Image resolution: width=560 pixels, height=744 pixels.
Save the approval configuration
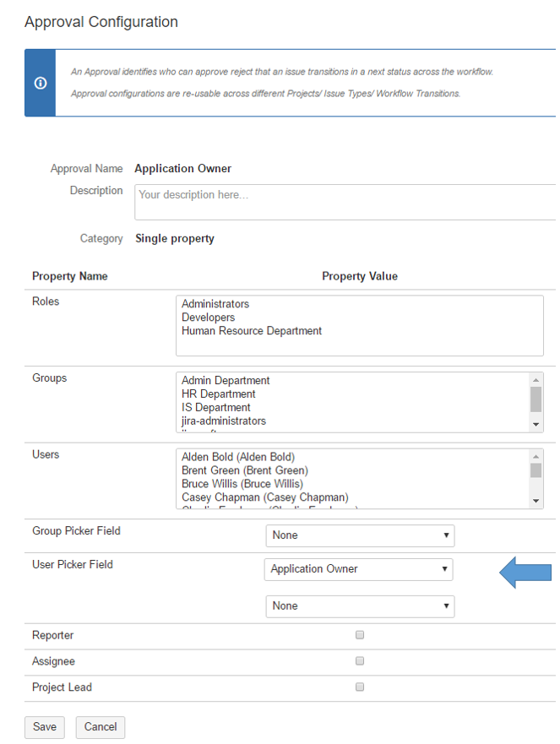tap(45, 727)
